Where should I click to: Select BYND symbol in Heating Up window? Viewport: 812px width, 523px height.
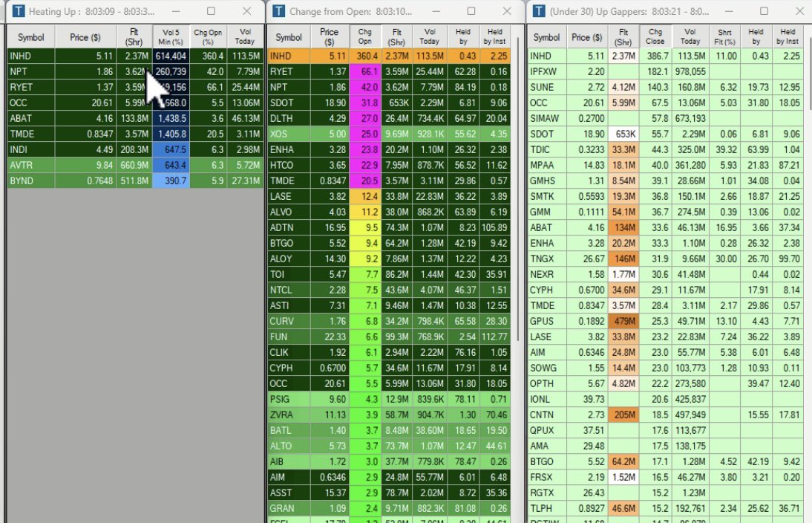point(22,181)
